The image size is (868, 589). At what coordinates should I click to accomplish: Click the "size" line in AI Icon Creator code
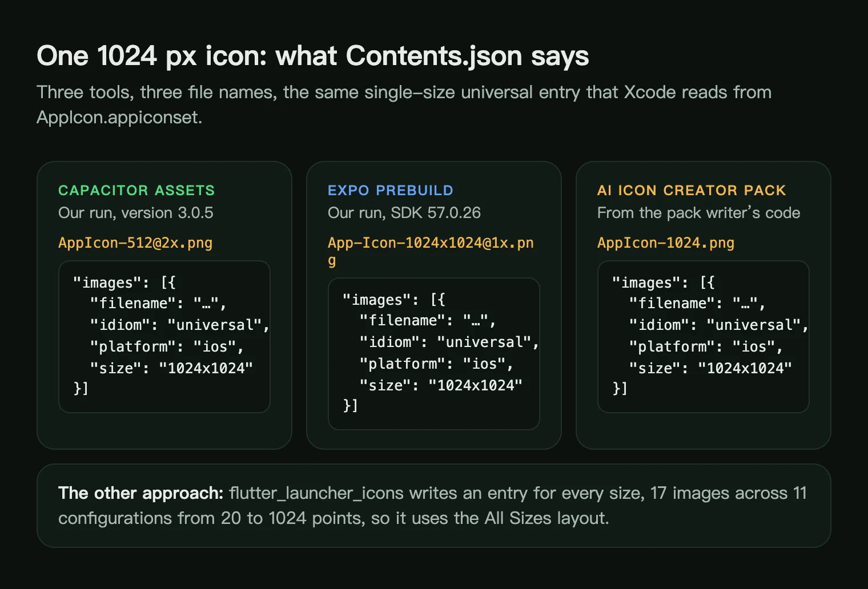(x=710, y=369)
